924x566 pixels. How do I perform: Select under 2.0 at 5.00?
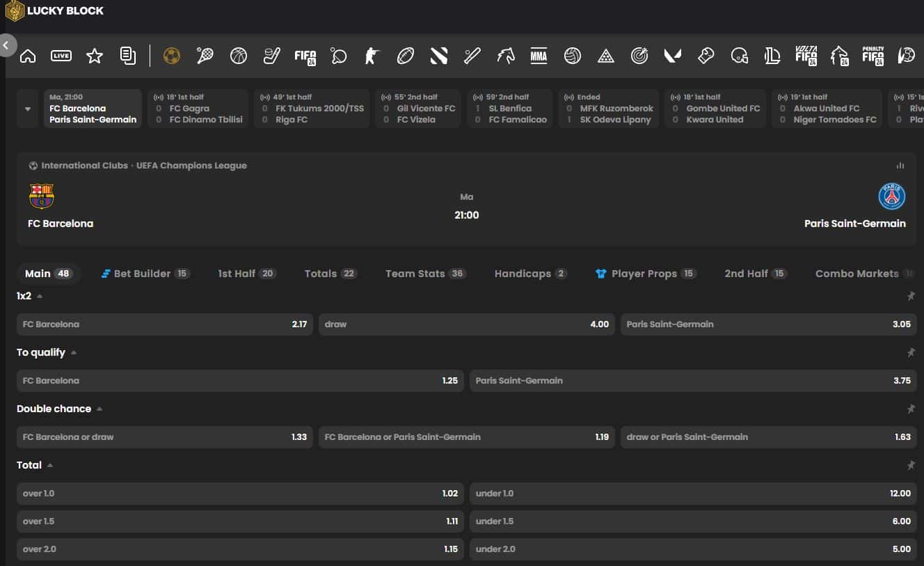coord(693,549)
